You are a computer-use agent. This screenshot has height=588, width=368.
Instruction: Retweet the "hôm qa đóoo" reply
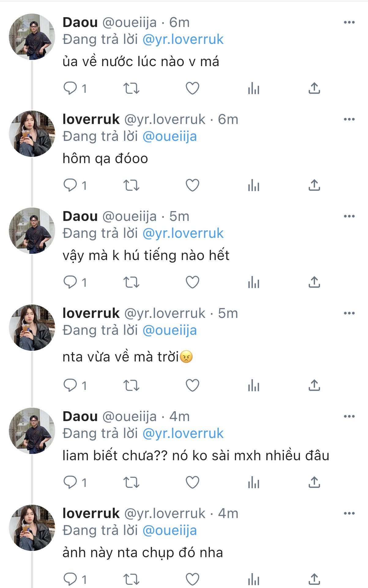(x=131, y=185)
